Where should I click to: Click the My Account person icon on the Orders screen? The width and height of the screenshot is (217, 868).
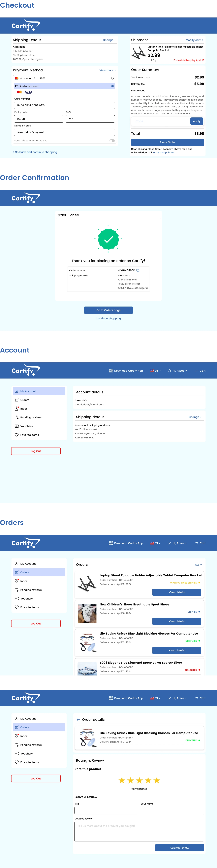pos(17,564)
